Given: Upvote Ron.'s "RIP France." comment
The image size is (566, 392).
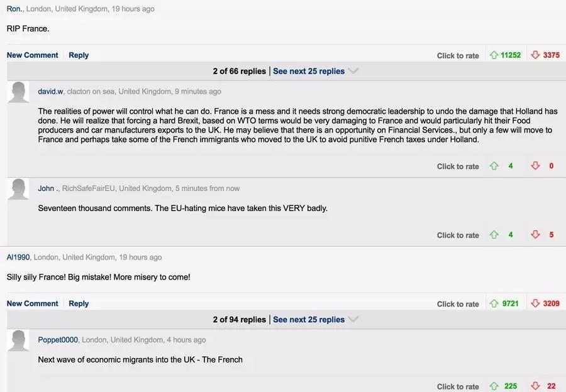Looking at the screenshot, I should click(494, 55).
